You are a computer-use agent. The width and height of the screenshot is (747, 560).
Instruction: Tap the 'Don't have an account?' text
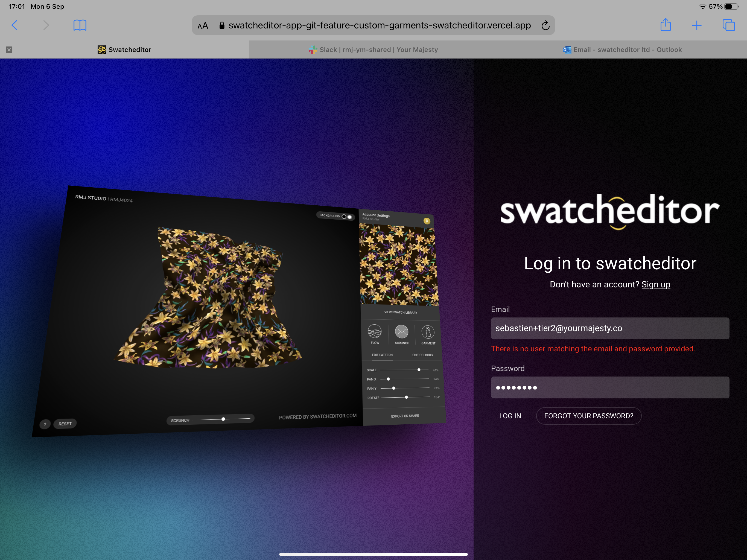(x=594, y=284)
